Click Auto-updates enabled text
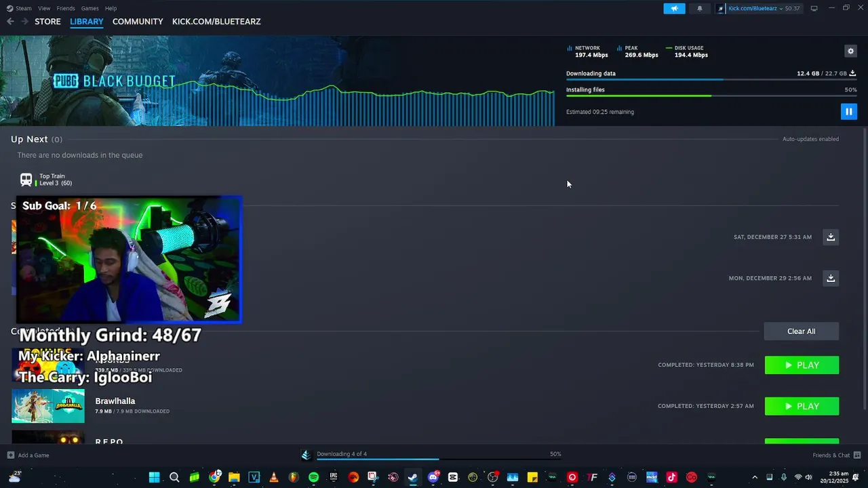The image size is (868, 488). (810, 139)
